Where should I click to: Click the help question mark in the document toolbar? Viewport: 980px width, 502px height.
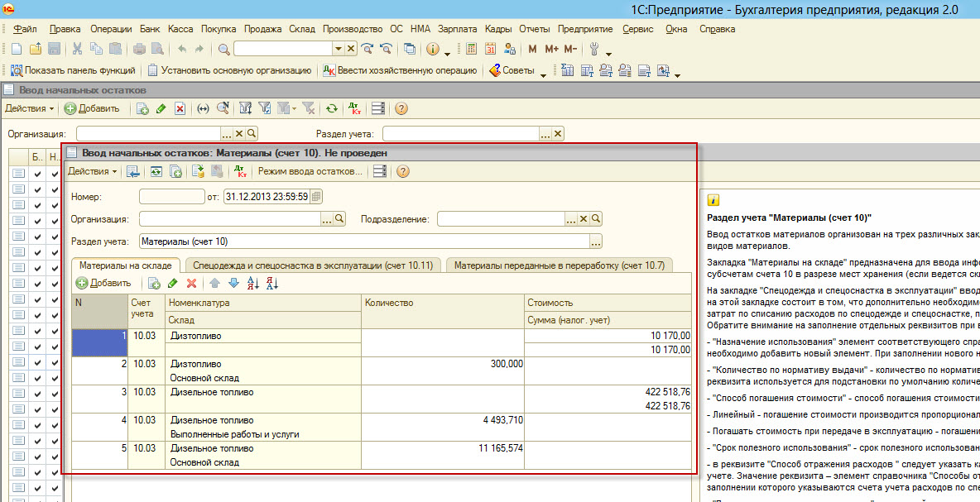tap(403, 172)
